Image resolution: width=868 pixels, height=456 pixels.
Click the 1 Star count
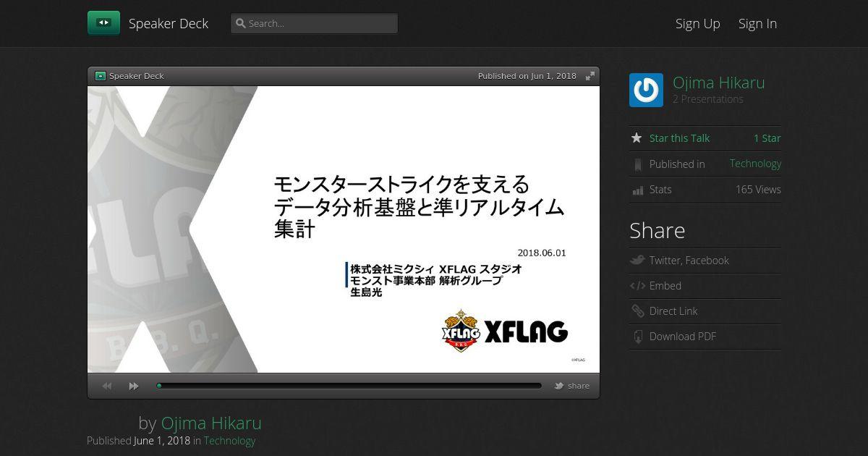[x=767, y=138]
